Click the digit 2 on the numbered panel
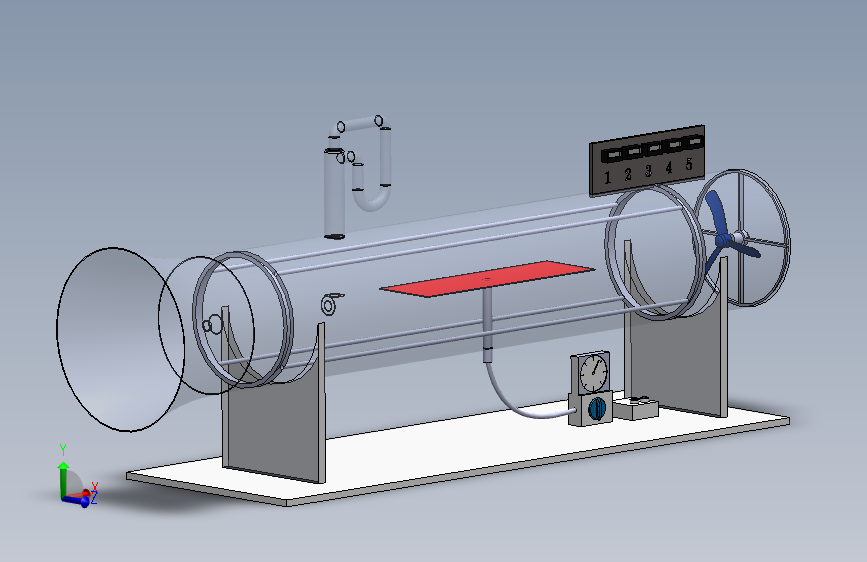The height and width of the screenshot is (562, 867). (628, 174)
